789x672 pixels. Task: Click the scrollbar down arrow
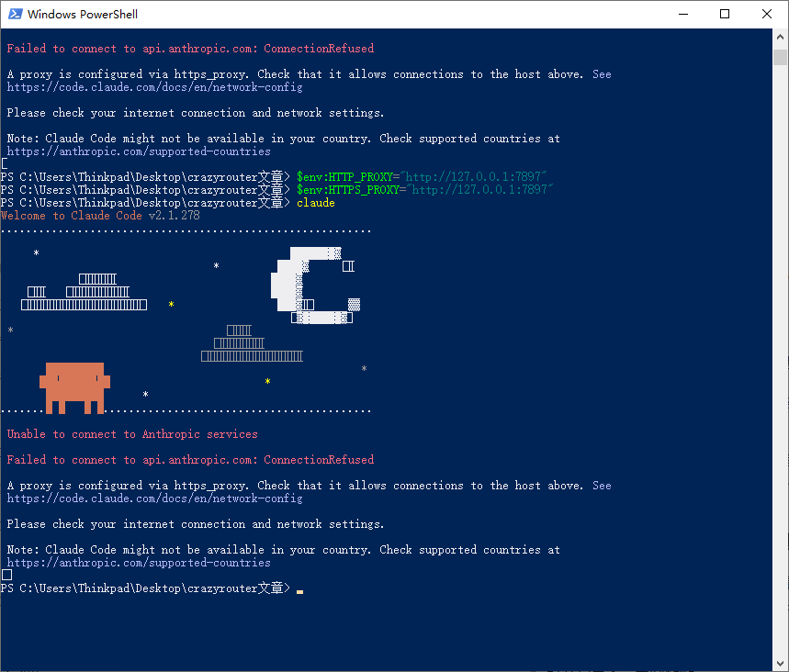(x=780, y=664)
